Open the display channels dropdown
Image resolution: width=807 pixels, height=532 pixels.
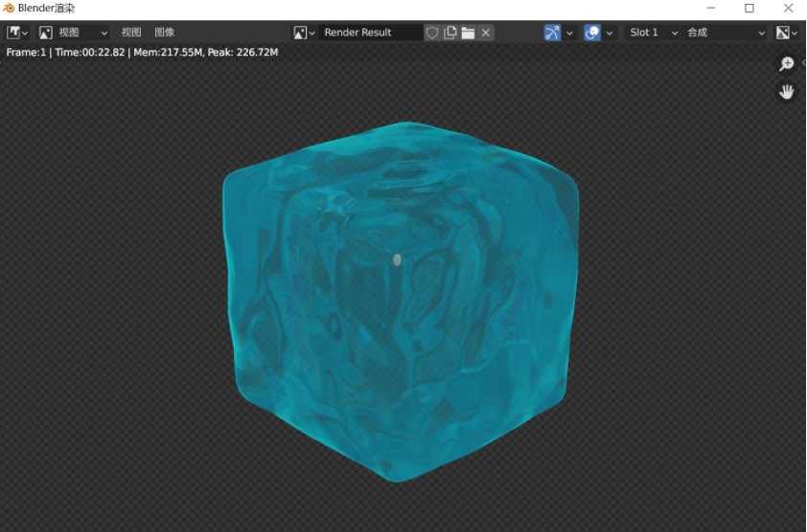point(787,33)
